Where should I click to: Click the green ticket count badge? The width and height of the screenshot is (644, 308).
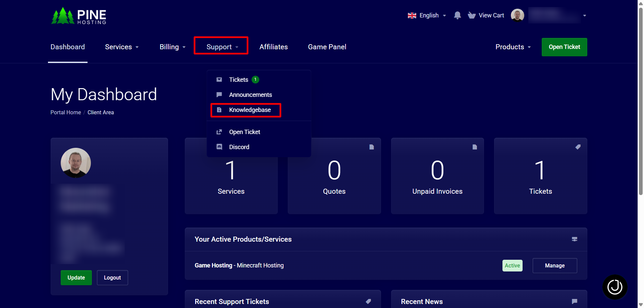click(x=255, y=79)
